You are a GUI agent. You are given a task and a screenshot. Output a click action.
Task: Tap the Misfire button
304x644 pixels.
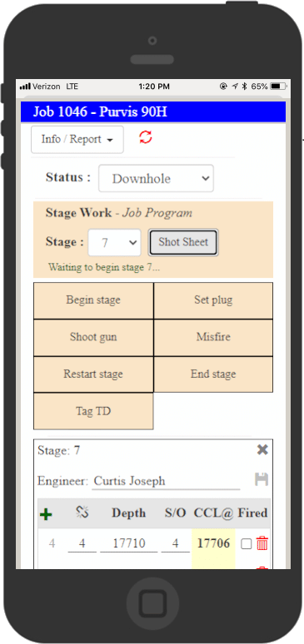coord(213,337)
